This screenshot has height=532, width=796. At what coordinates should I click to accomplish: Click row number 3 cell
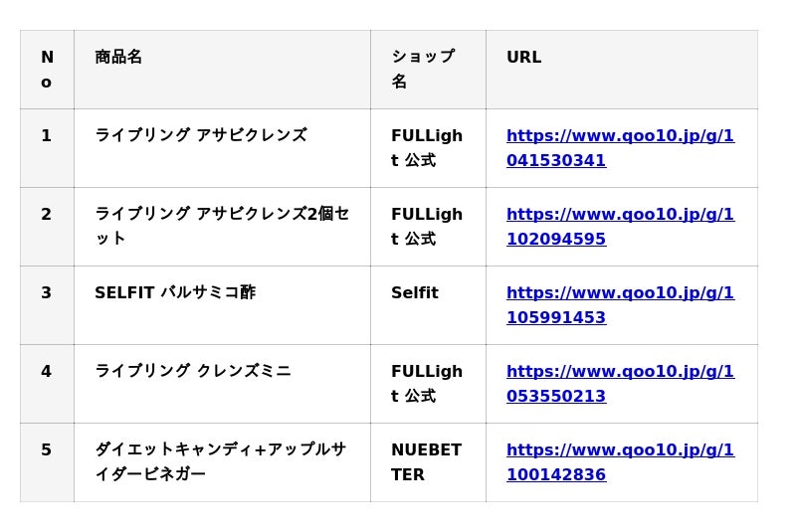(47, 292)
